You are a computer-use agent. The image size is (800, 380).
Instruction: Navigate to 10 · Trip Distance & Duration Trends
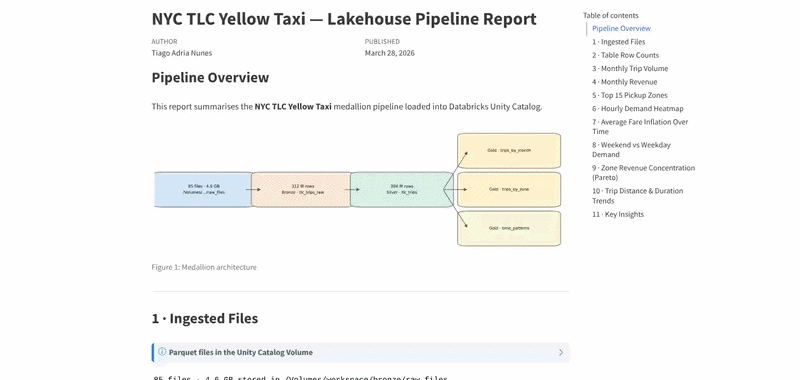pos(637,195)
